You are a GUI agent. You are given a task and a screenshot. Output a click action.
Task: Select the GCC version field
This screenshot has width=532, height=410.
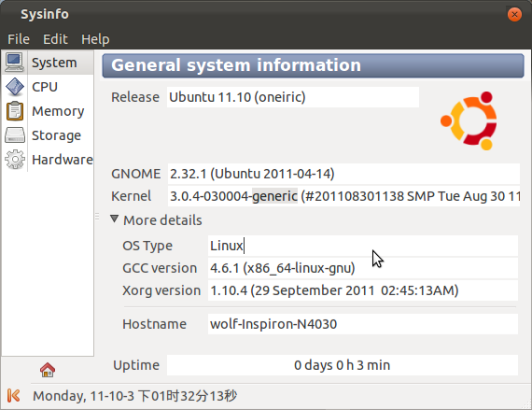tap(363, 268)
